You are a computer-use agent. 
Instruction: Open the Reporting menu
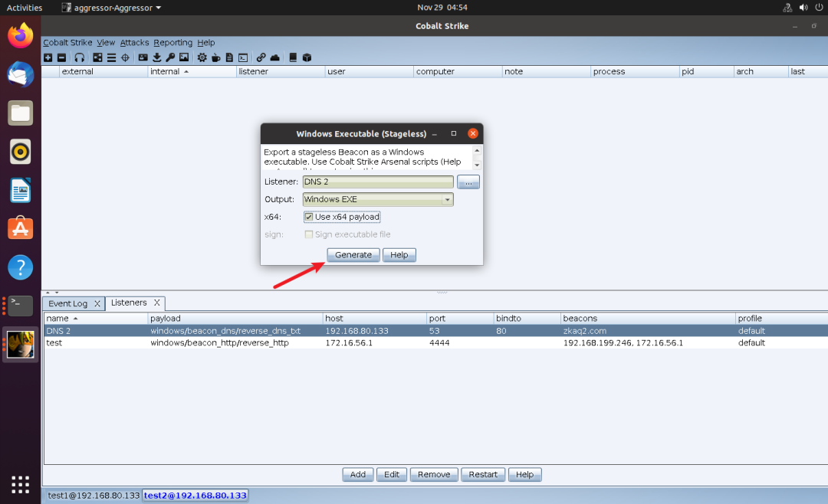point(172,43)
